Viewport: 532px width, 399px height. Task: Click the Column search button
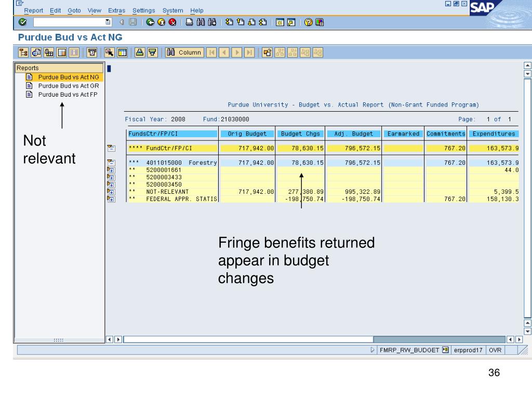[x=184, y=52]
